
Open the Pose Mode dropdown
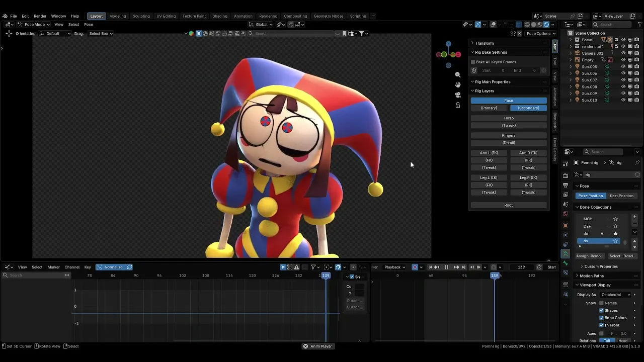pyautogui.click(x=34, y=25)
